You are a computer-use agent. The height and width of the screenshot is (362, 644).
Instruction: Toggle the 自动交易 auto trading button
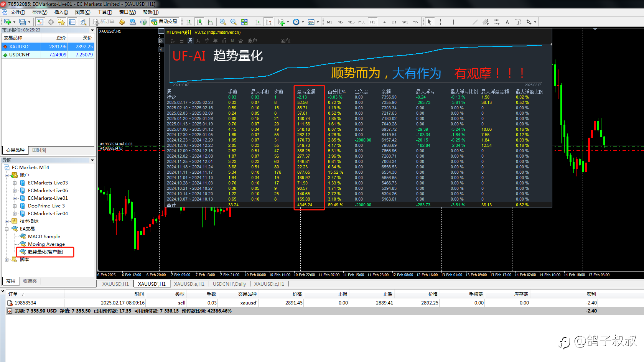click(x=165, y=22)
